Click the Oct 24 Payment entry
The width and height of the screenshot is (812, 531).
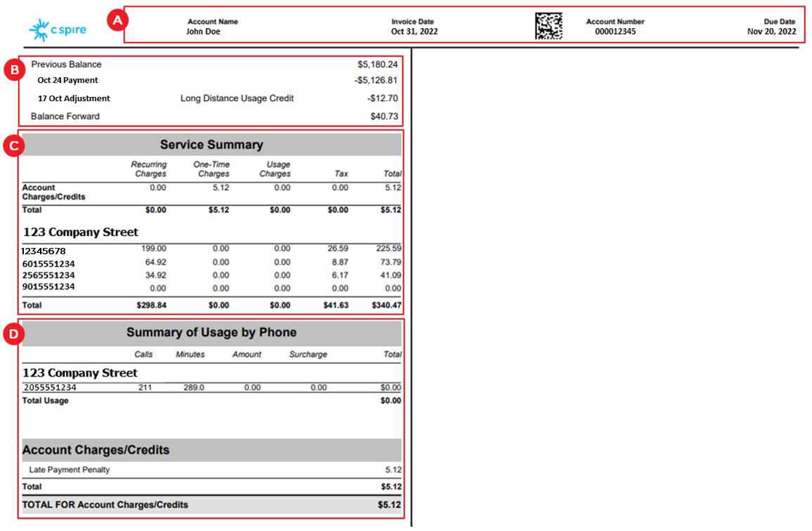[67, 80]
